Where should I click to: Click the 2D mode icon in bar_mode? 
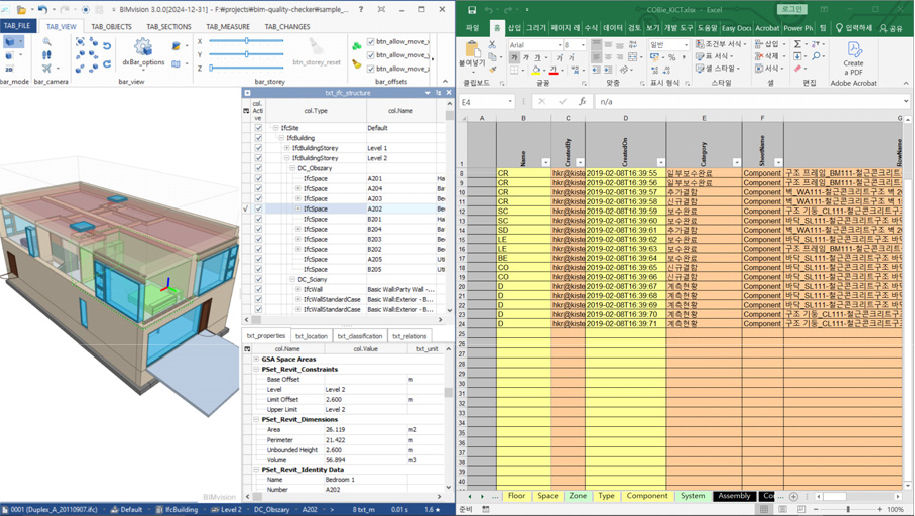pos(9,69)
